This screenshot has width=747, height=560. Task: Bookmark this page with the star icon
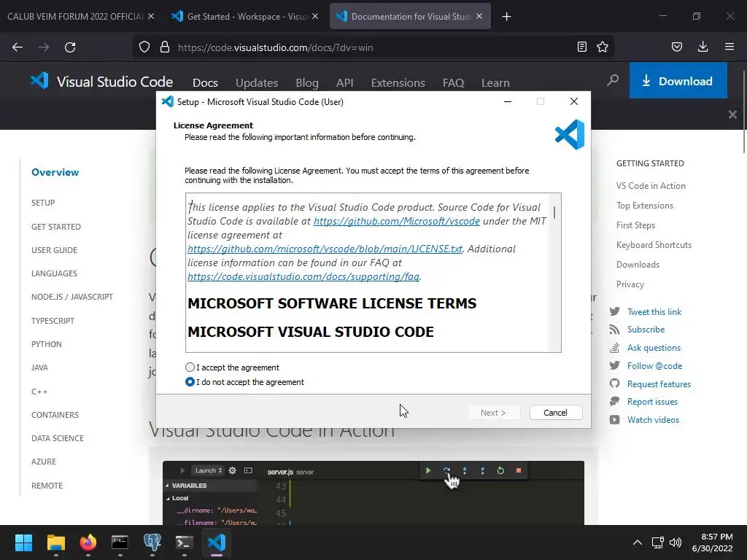[x=603, y=47]
